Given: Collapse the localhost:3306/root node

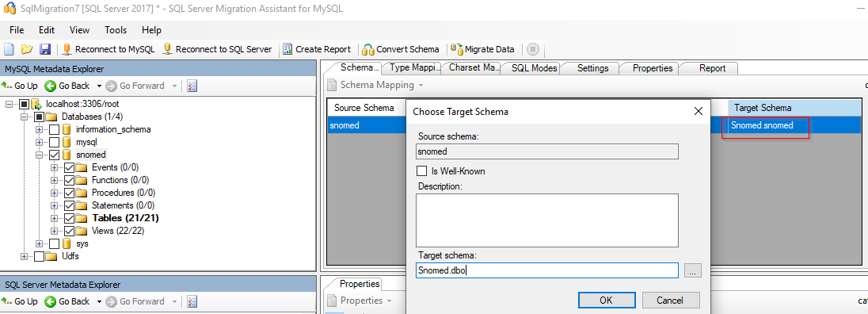Looking at the screenshot, I should click(x=9, y=104).
